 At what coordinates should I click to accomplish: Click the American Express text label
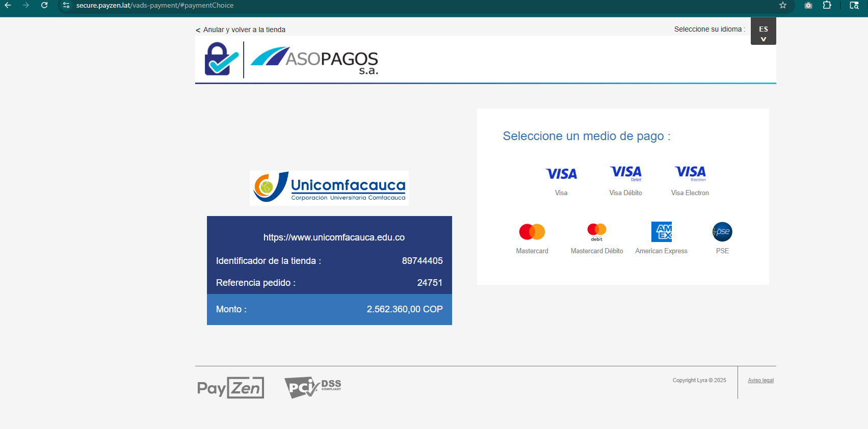coord(662,251)
